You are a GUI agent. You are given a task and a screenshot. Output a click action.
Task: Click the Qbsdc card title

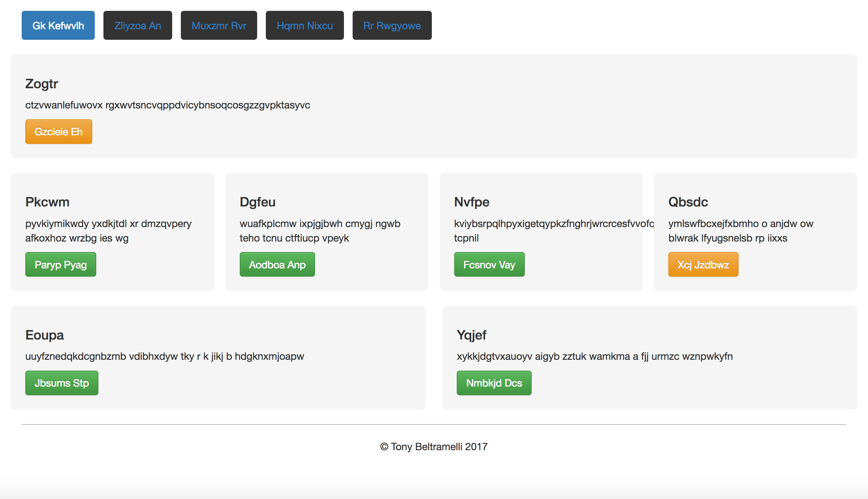click(688, 202)
